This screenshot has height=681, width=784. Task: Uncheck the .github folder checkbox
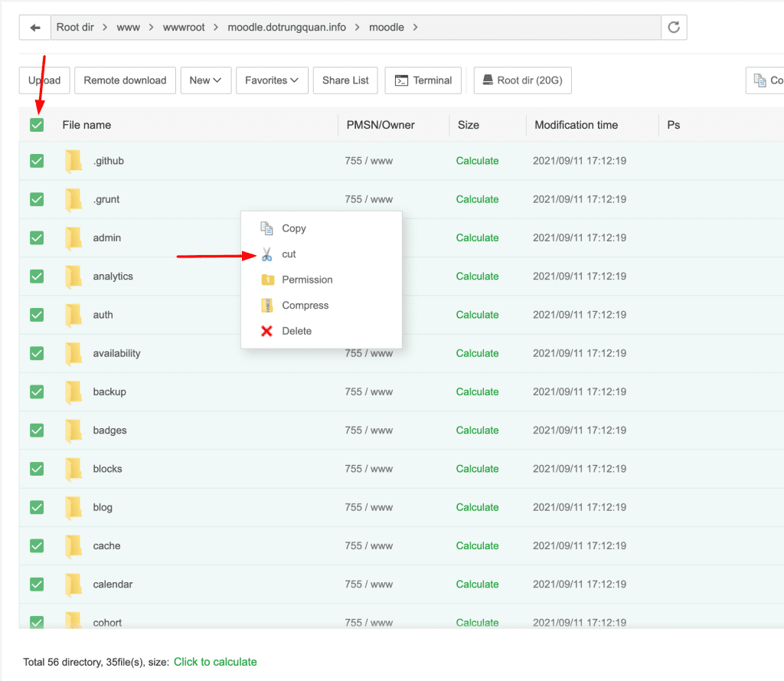[37, 161]
